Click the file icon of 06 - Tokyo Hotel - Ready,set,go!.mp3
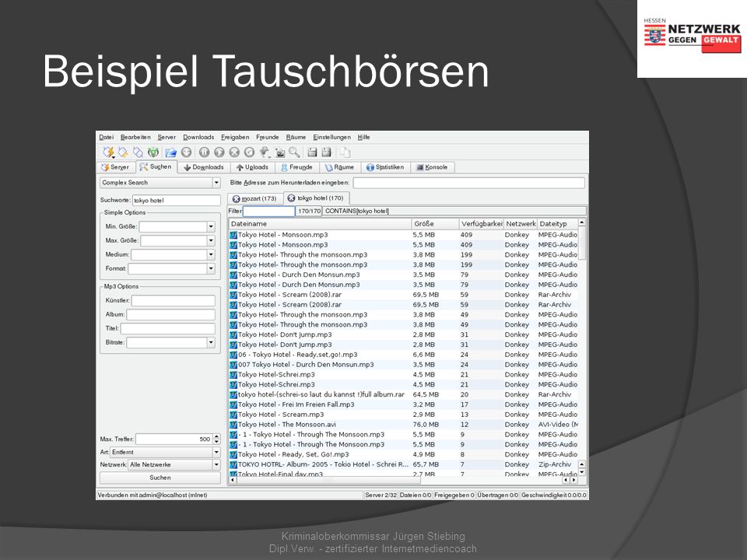This screenshot has height=560, width=747. click(x=233, y=355)
